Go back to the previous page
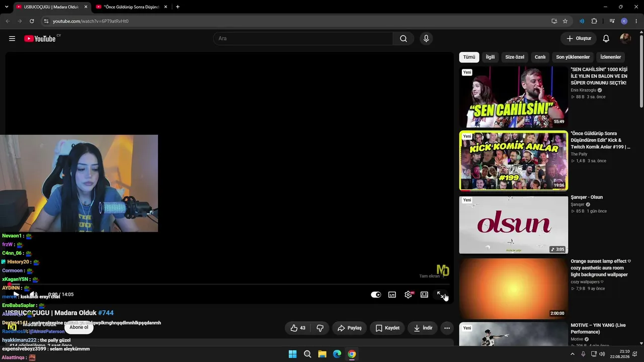Image resolution: width=644 pixels, height=362 pixels. [8, 21]
